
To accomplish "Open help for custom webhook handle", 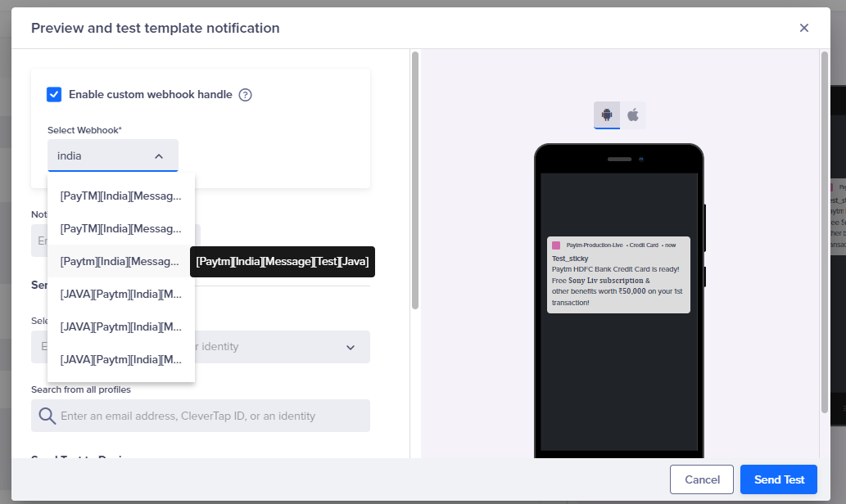I will click(246, 95).
